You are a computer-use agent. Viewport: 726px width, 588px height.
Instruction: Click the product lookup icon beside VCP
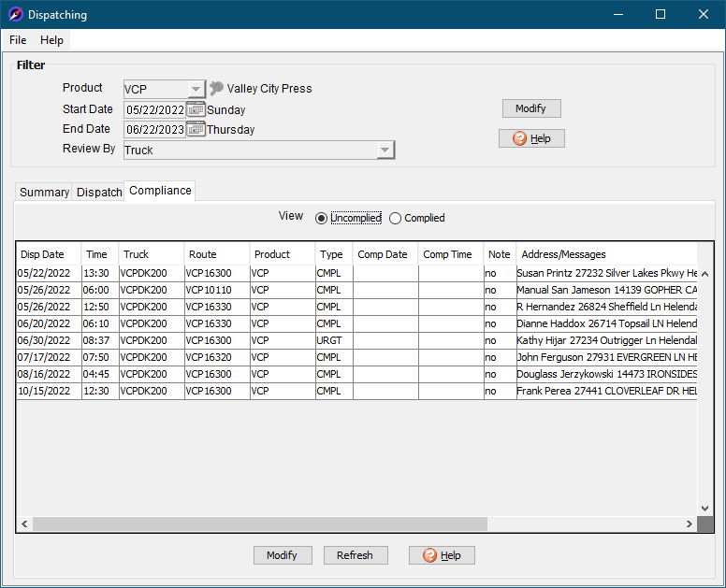click(x=216, y=89)
